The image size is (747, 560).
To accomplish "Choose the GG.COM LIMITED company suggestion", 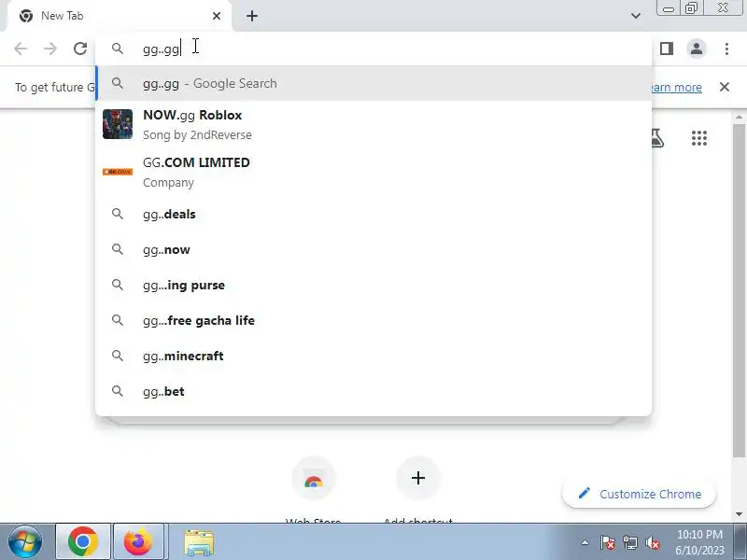I will [x=374, y=172].
